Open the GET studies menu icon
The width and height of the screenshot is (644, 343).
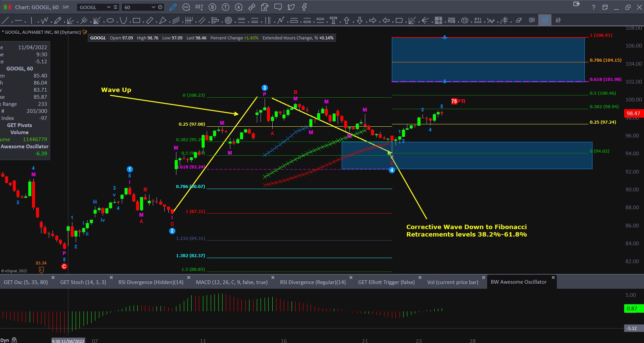tap(199, 7)
